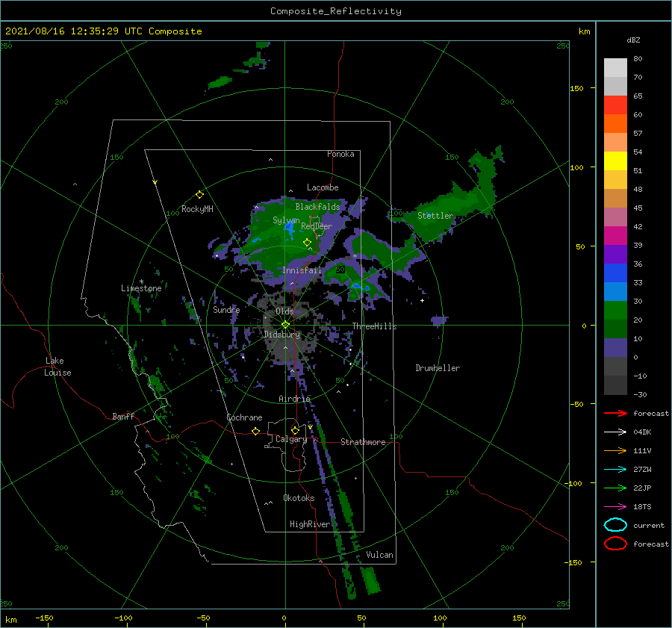The width and height of the screenshot is (672, 628).
Task: Click the Olds label
Action: pyautogui.click(x=284, y=311)
